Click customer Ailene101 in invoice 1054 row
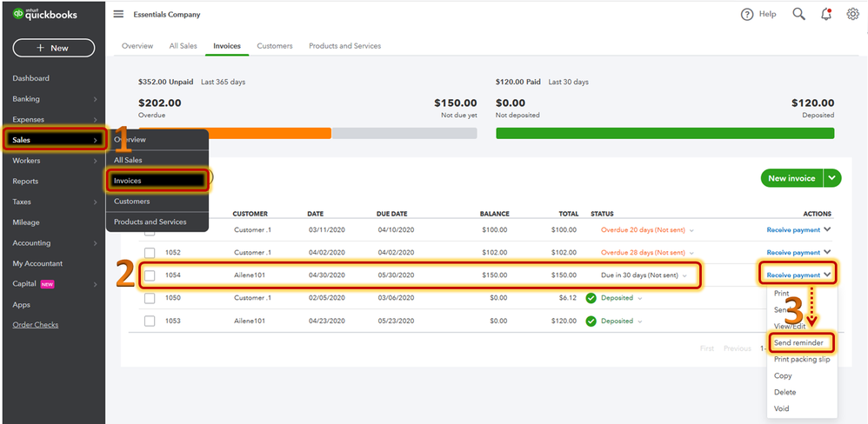The width and height of the screenshot is (868, 424). pos(249,275)
